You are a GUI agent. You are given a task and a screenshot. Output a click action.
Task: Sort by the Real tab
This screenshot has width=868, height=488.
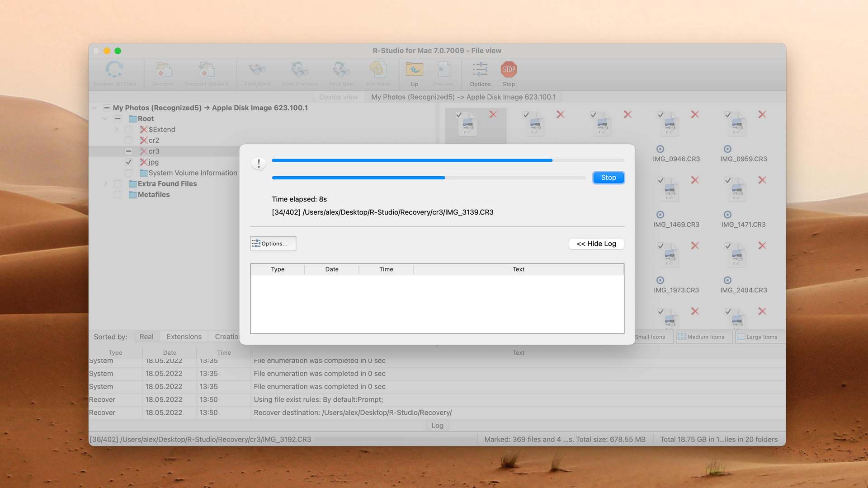click(146, 337)
